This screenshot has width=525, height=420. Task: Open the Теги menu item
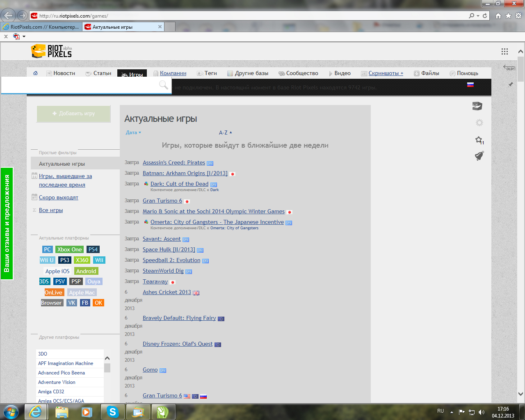point(207,73)
